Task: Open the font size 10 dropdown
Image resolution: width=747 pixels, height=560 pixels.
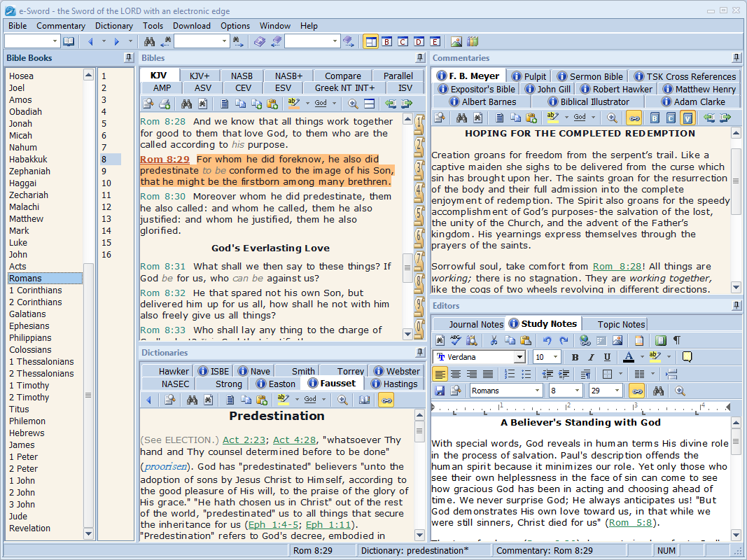Action: coord(556,357)
